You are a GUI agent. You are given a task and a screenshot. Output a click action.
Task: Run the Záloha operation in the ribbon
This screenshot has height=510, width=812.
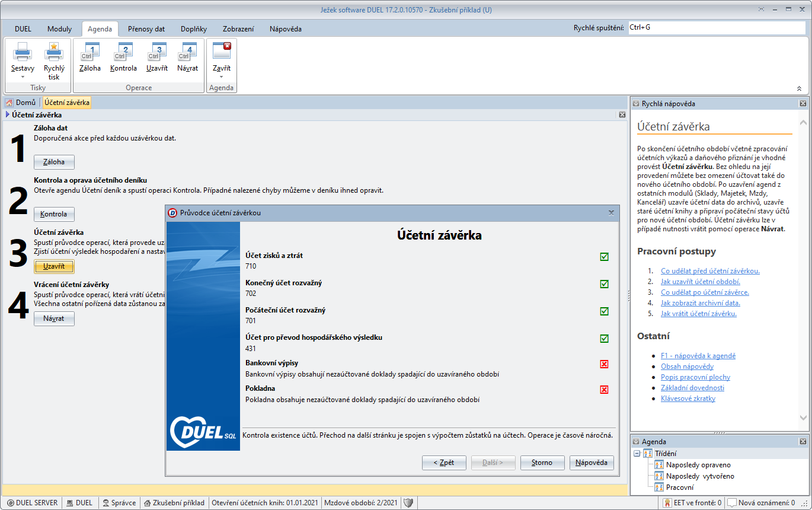pos(90,58)
